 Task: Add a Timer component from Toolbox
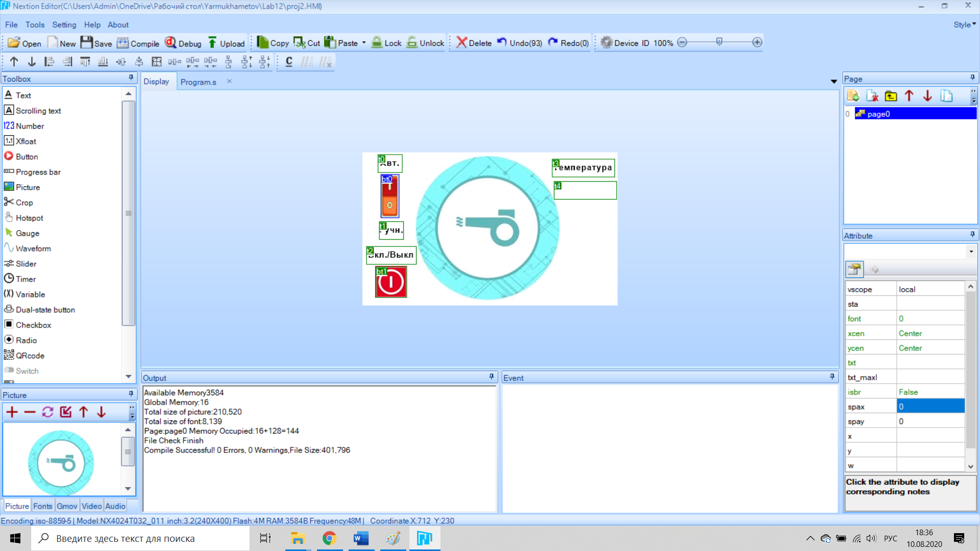click(x=26, y=279)
